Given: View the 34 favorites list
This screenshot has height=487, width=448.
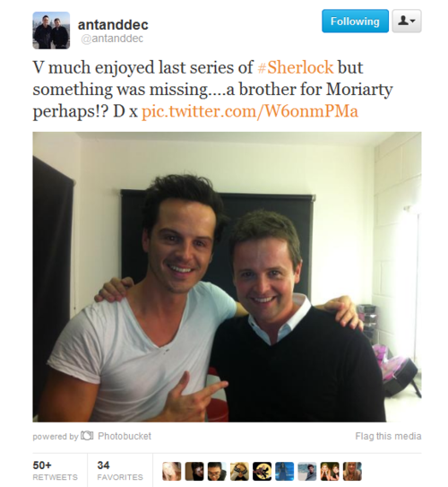Looking at the screenshot, I should [120, 470].
